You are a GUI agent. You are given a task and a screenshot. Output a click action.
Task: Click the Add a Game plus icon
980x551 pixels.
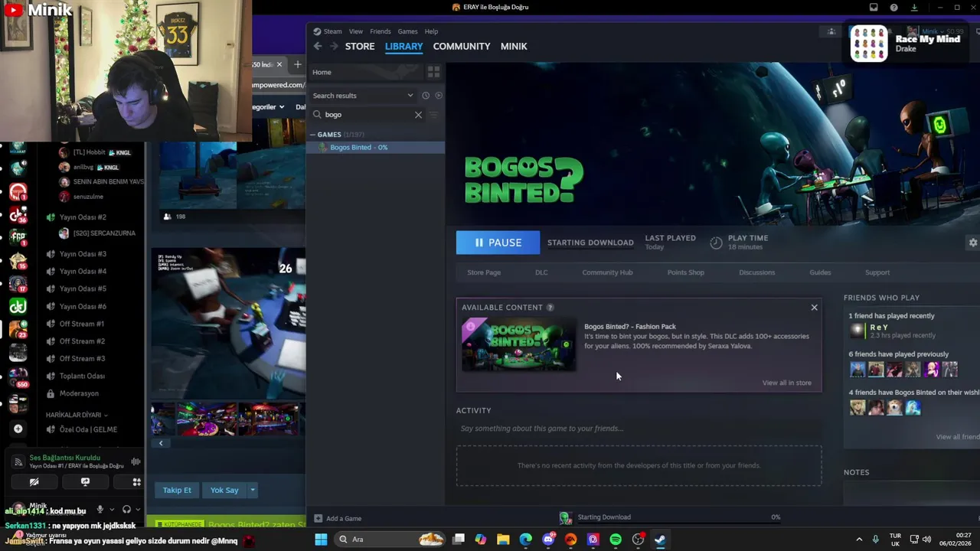[318, 518]
